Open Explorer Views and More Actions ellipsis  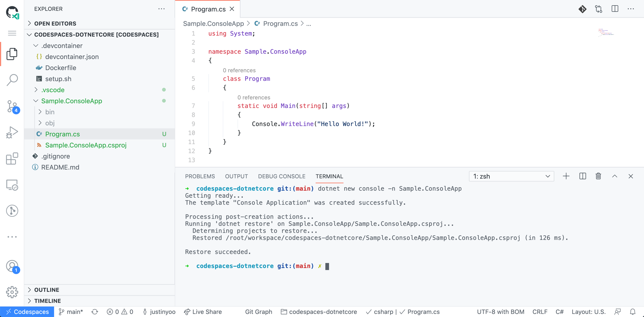[162, 9]
